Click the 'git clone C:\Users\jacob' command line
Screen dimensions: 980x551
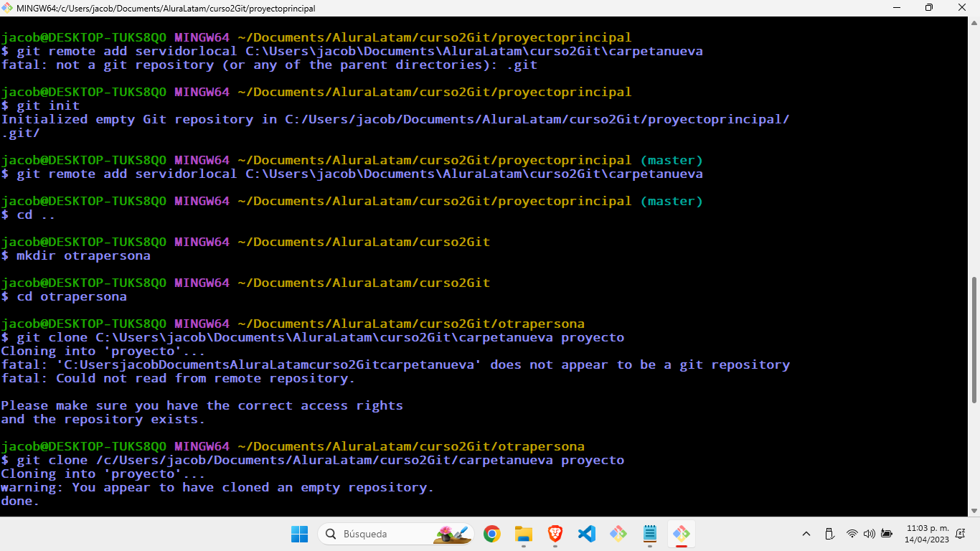[313, 337]
